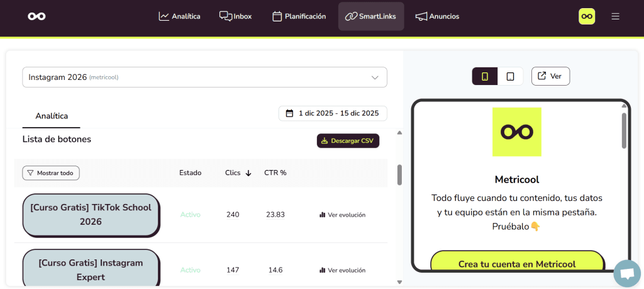Screen dimensions: 644x289
Task: Go to Analítica in top navigation
Action: tap(179, 16)
